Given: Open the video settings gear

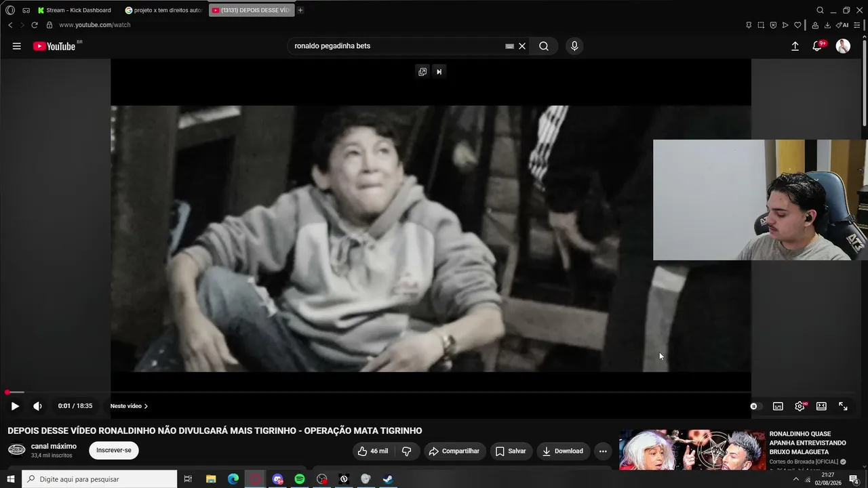Looking at the screenshot, I should pyautogui.click(x=800, y=406).
